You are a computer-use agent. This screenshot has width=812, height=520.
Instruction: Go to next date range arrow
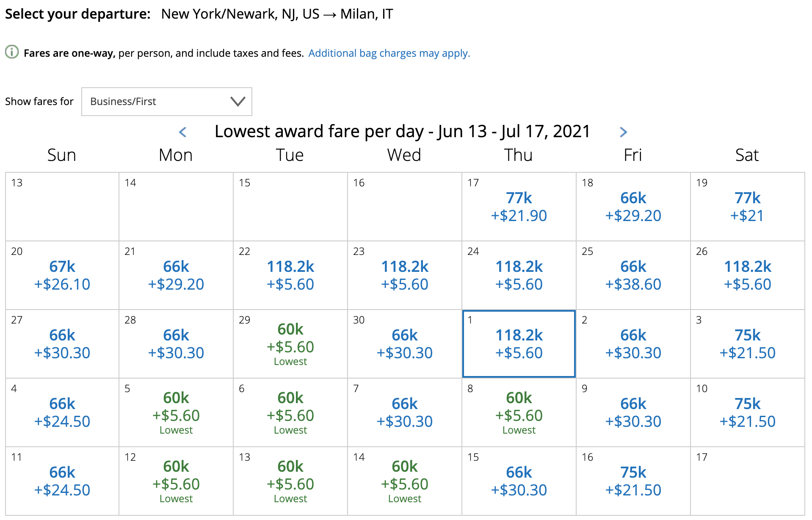[623, 132]
